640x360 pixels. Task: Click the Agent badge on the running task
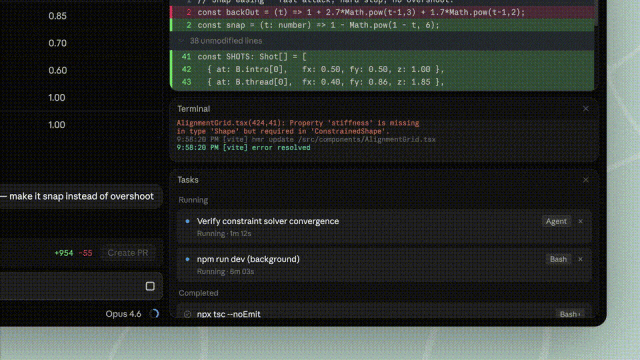(x=556, y=221)
